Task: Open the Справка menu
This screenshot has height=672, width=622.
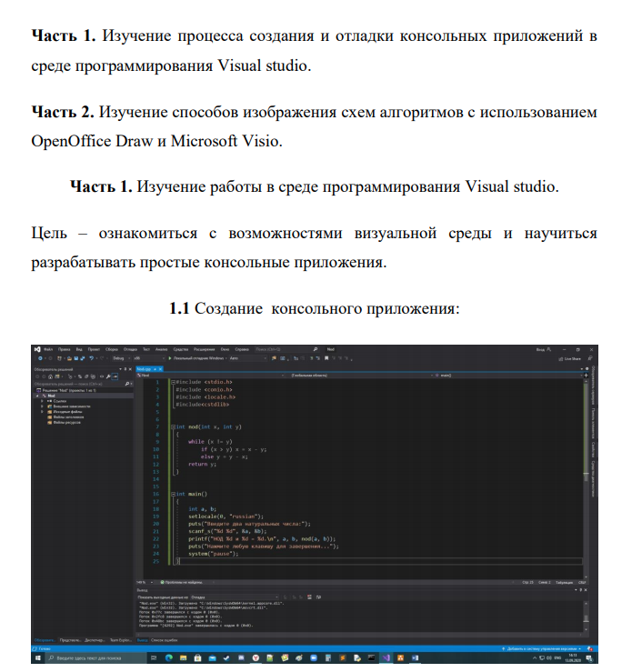Action: [242, 349]
